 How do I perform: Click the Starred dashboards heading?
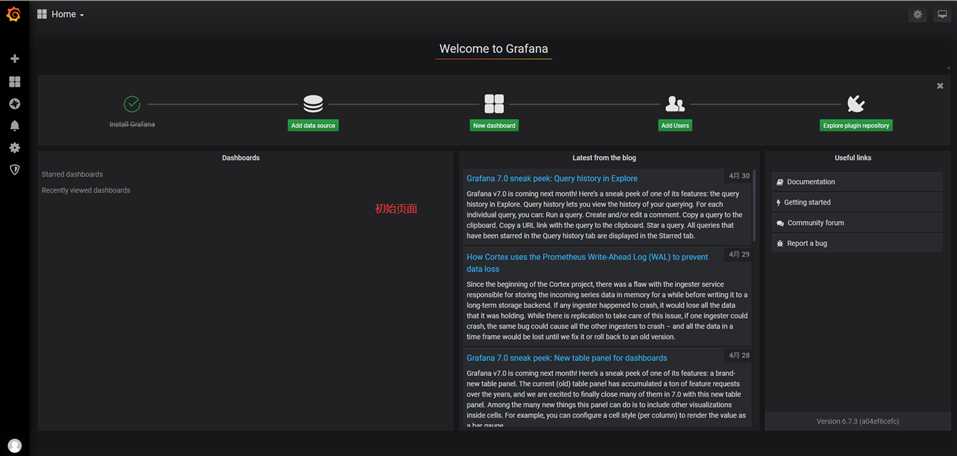point(72,175)
